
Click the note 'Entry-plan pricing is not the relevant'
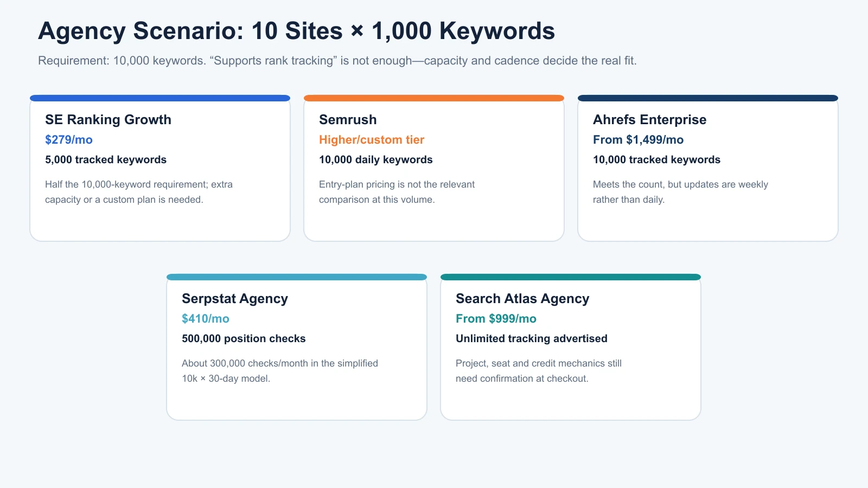(397, 192)
